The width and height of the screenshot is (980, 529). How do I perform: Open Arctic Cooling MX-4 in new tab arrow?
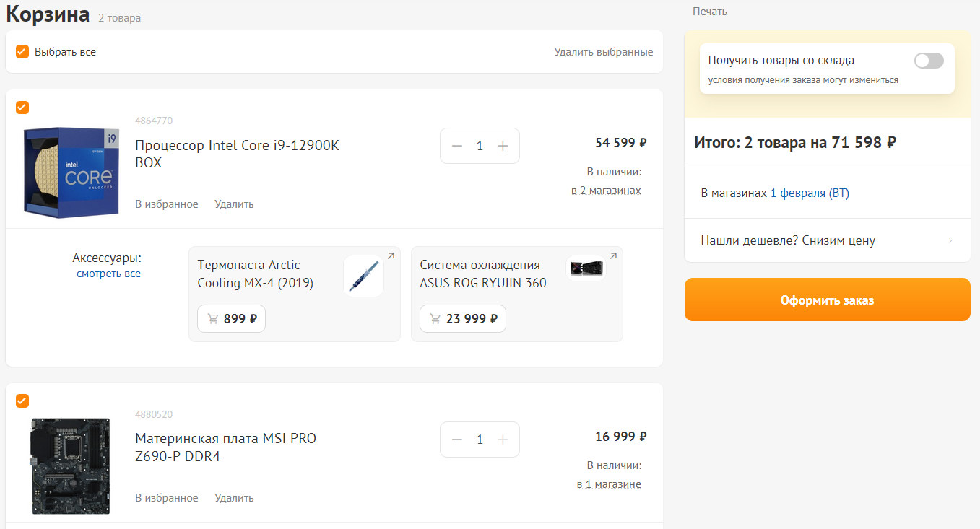click(391, 255)
